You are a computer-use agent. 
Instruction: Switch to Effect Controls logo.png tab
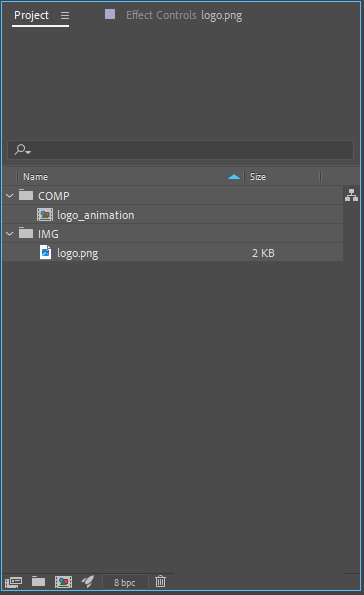[184, 15]
